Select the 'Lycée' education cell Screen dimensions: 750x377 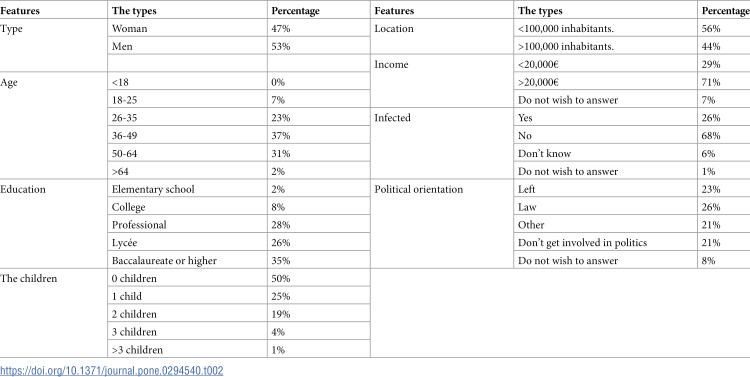[188, 243]
